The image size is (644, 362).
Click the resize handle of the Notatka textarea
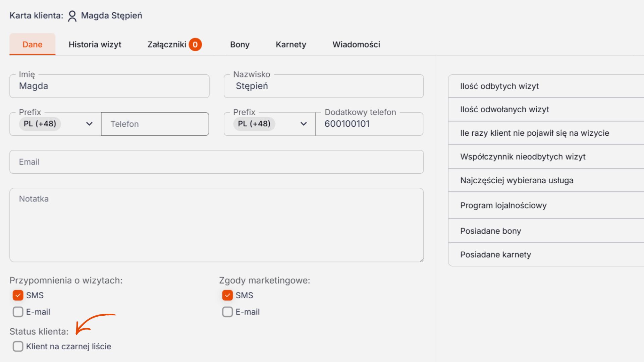pyautogui.click(x=421, y=260)
